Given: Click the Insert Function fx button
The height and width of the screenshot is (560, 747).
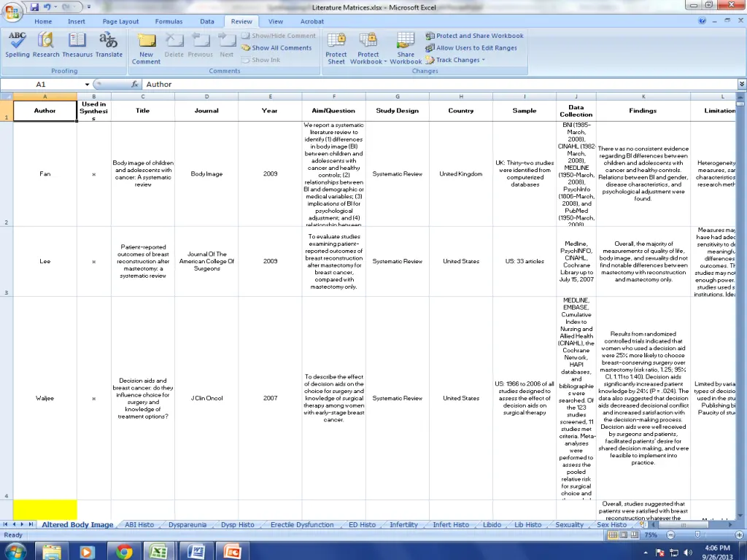Looking at the screenshot, I should pos(135,85).
